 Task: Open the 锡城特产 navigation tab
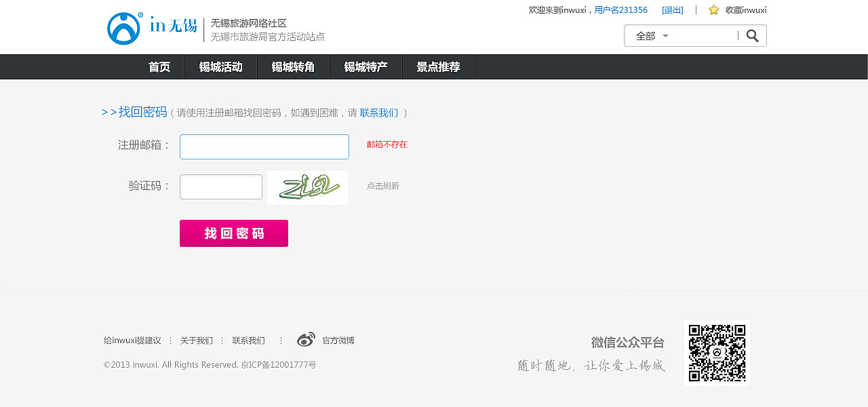[366, 66]
